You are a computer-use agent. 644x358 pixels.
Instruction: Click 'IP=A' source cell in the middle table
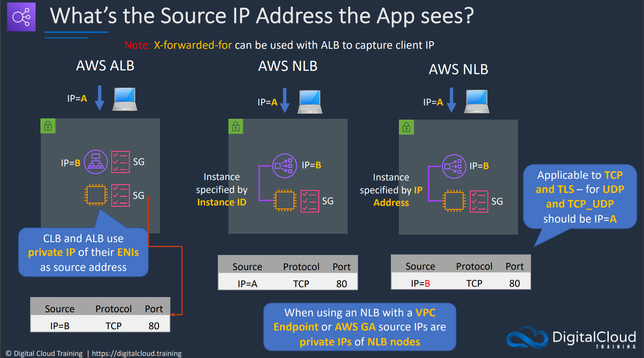coord(248,284)
